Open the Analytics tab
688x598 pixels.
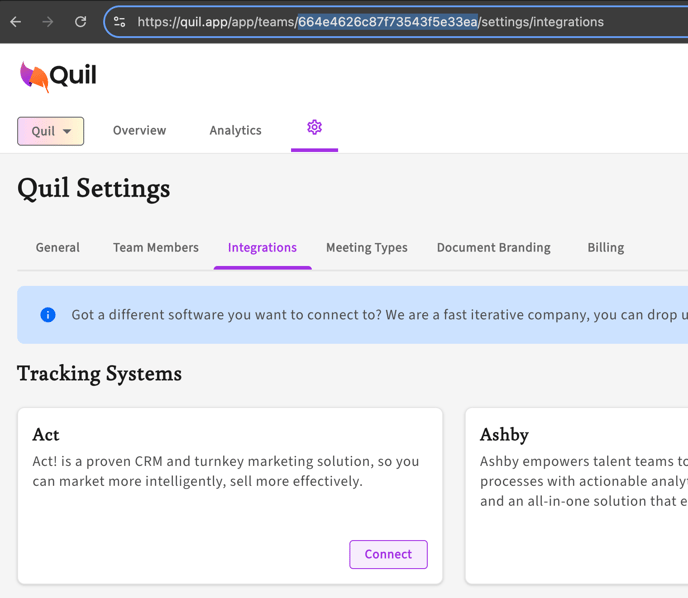click(236, 130)
